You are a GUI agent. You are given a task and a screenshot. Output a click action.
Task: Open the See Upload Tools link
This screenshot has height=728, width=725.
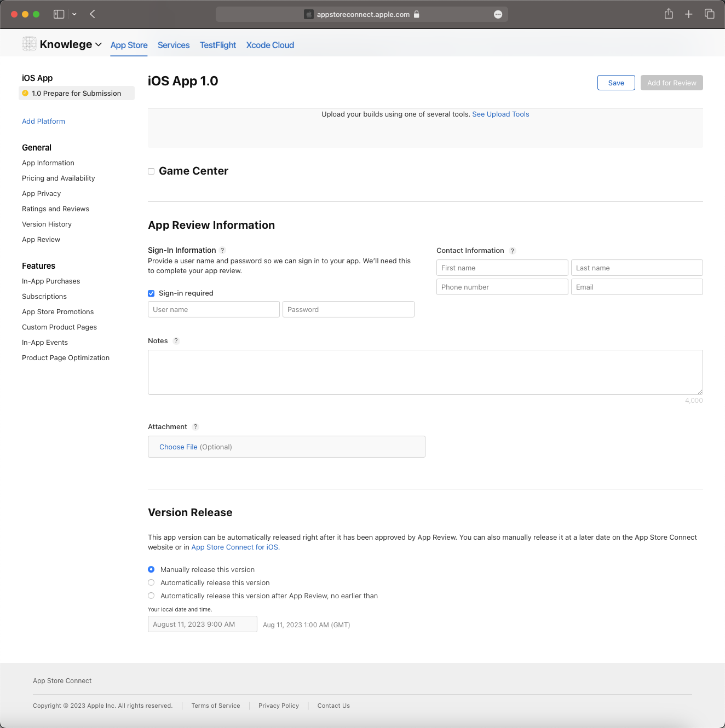pyautogui.click(x=500, y=114)
